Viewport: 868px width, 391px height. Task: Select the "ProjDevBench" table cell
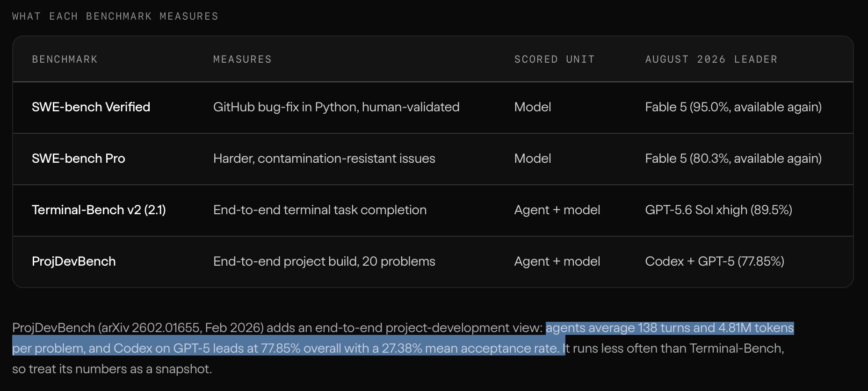(x=73, y=261)
